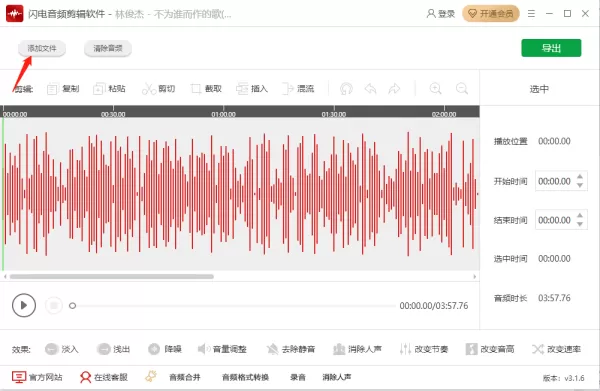Select the 插入 insert tool

coord(252,89)
